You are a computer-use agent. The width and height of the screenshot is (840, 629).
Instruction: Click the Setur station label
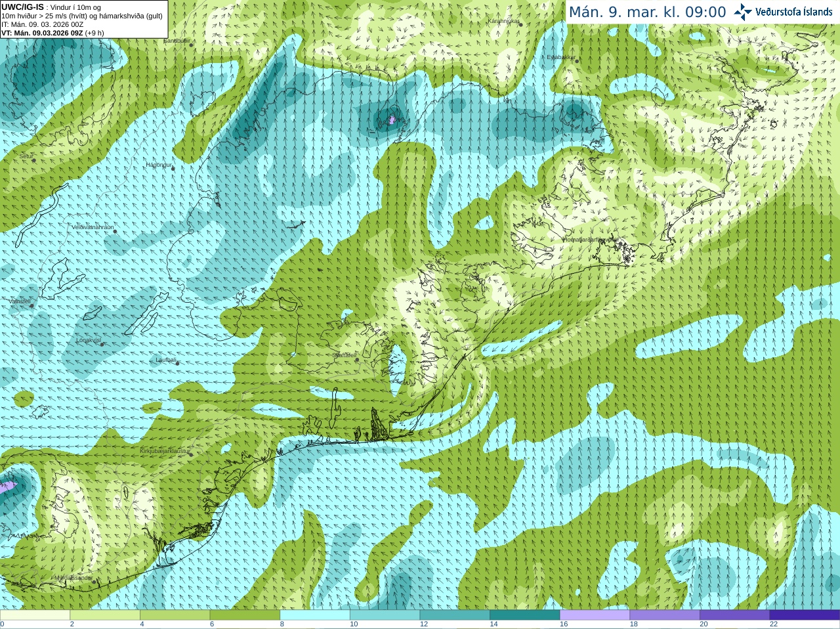[x=26, y=156]
